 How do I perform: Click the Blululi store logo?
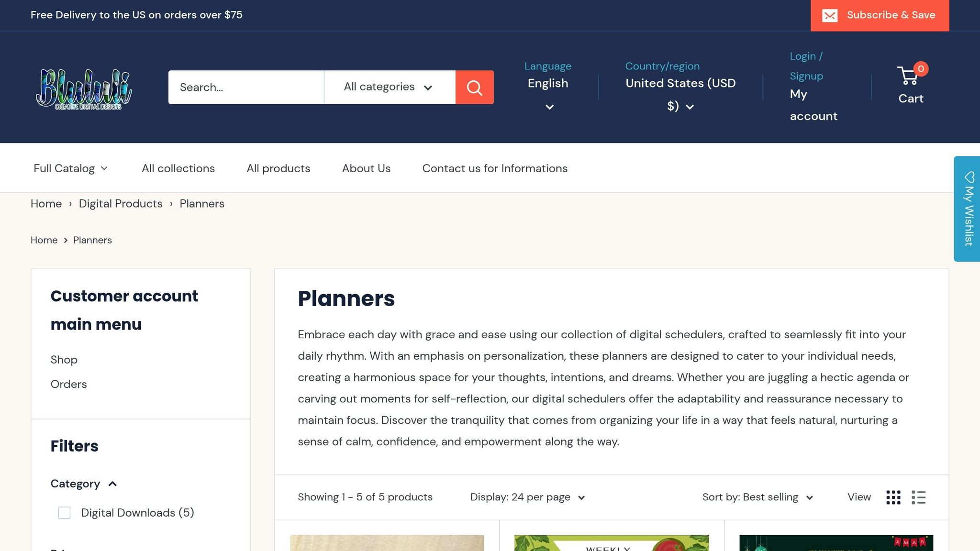[84, 88]
